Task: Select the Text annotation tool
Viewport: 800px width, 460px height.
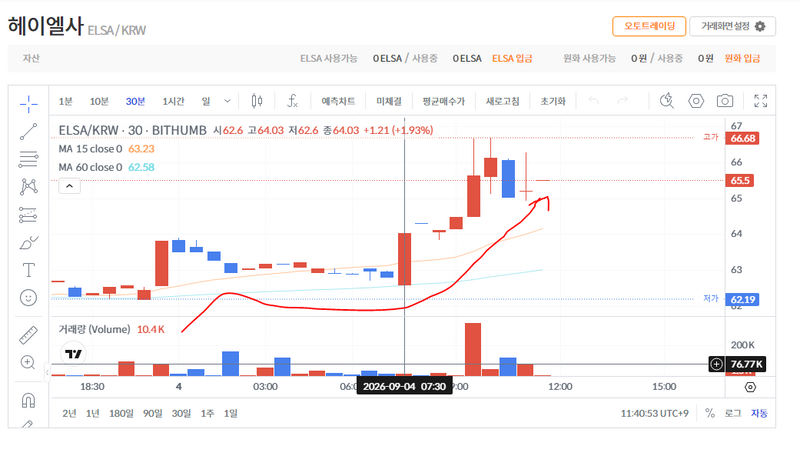Action: 29,270
